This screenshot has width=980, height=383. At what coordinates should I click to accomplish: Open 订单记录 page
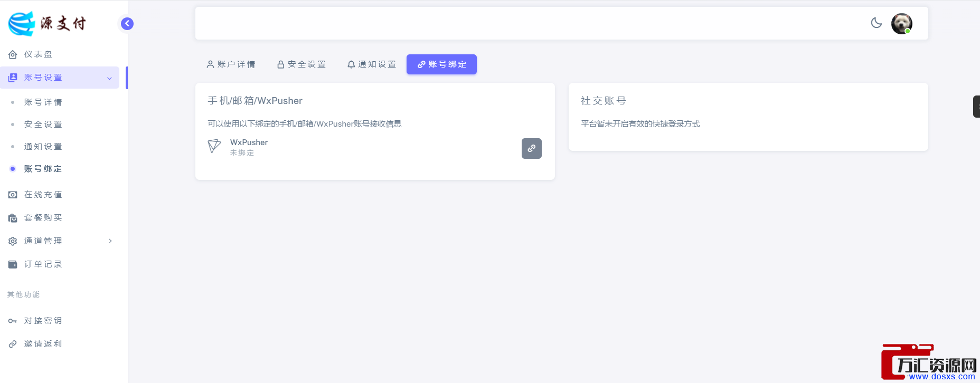(x=60, y=264)
